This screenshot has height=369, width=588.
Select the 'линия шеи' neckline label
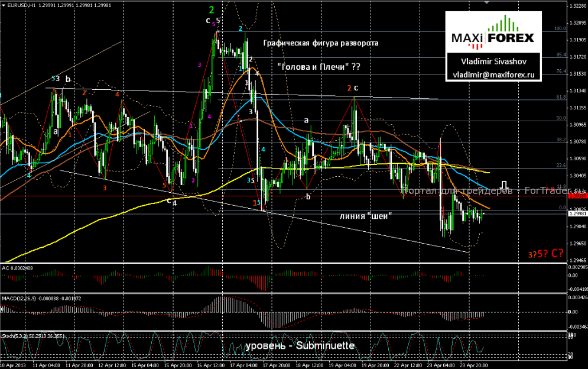pyautogui.click(x=366, y=216)
